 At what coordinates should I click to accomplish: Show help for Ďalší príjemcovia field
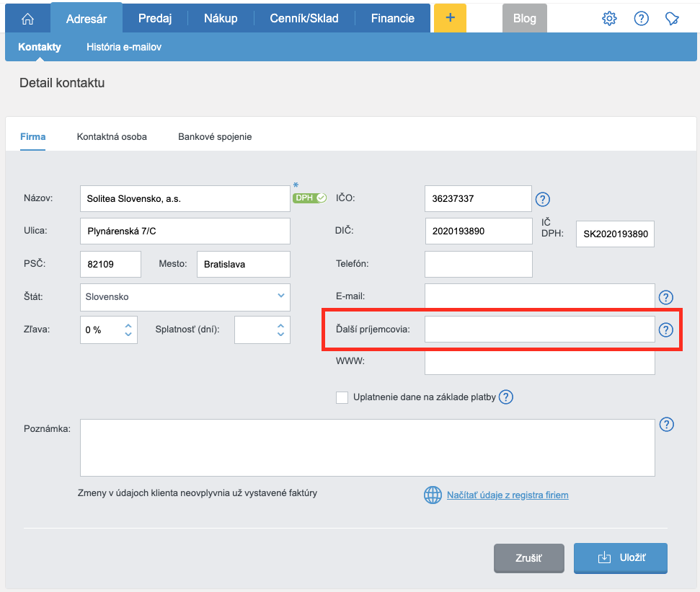[665, 330]
